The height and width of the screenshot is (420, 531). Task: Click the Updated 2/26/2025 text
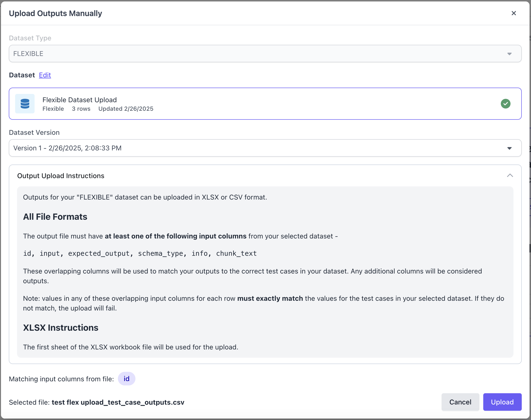pyautogui.click(x=126, y=109)
